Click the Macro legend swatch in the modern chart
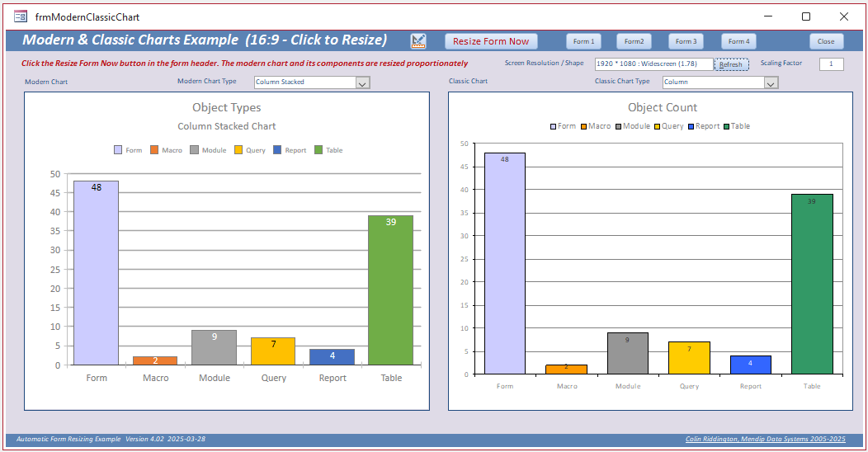 point(154,150)
